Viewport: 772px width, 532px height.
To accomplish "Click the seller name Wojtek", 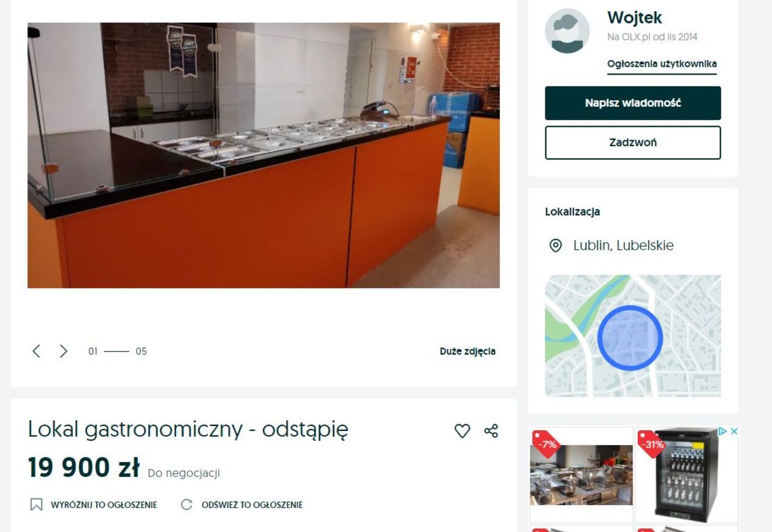I will pos(634,18).
